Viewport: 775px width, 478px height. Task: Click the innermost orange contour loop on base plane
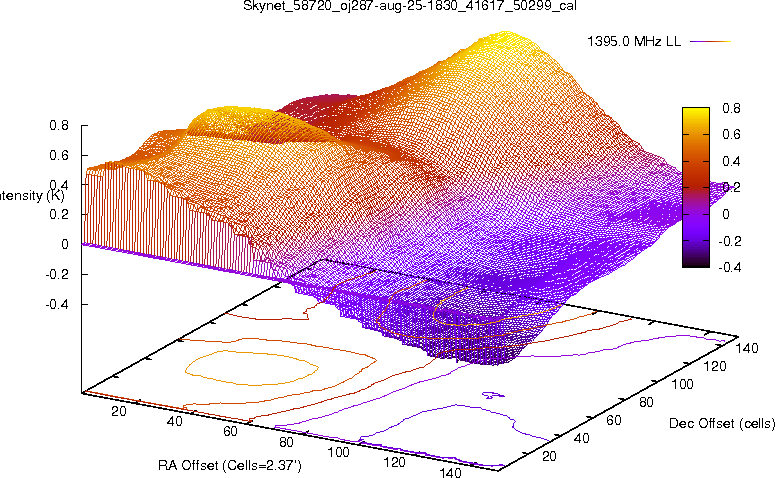click(x=252, y=368)
